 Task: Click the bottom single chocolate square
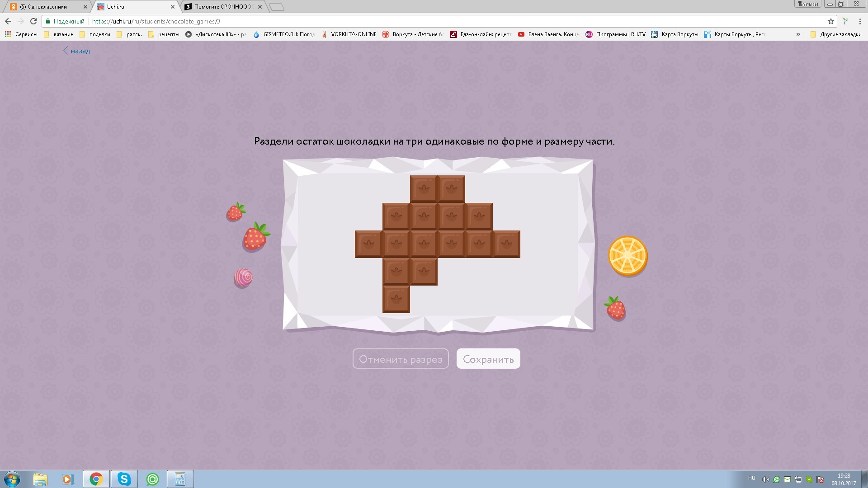[396, 299]
